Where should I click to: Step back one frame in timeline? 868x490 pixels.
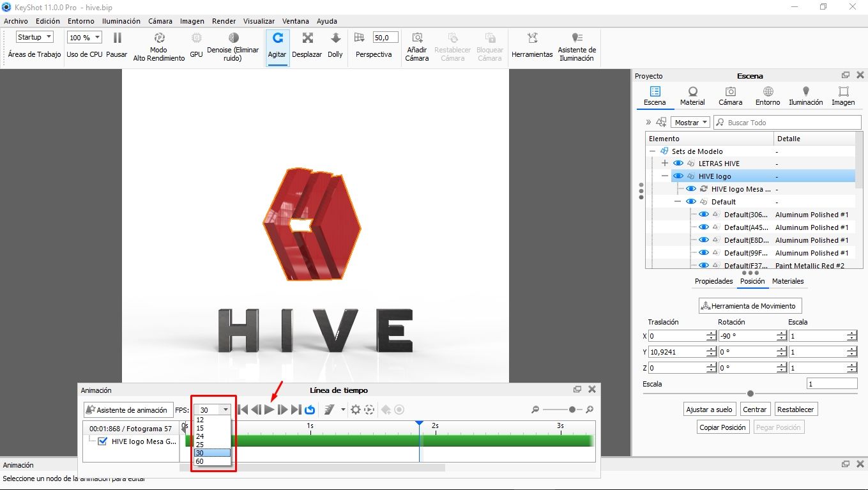point(255,410)
